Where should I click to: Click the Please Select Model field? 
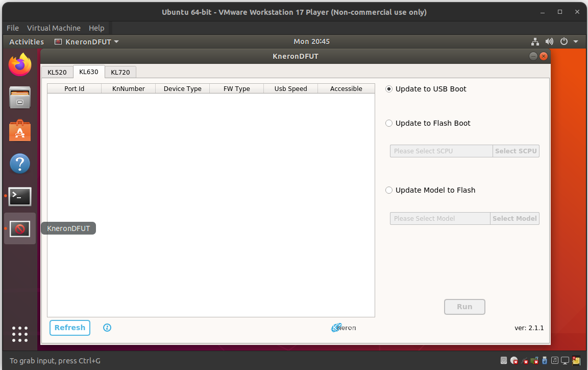pos(440,219)
